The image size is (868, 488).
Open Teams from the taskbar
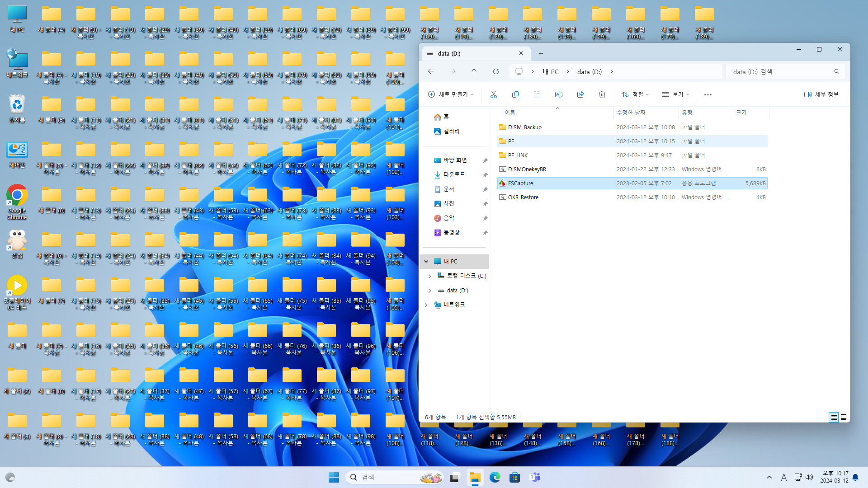point(535,477)
